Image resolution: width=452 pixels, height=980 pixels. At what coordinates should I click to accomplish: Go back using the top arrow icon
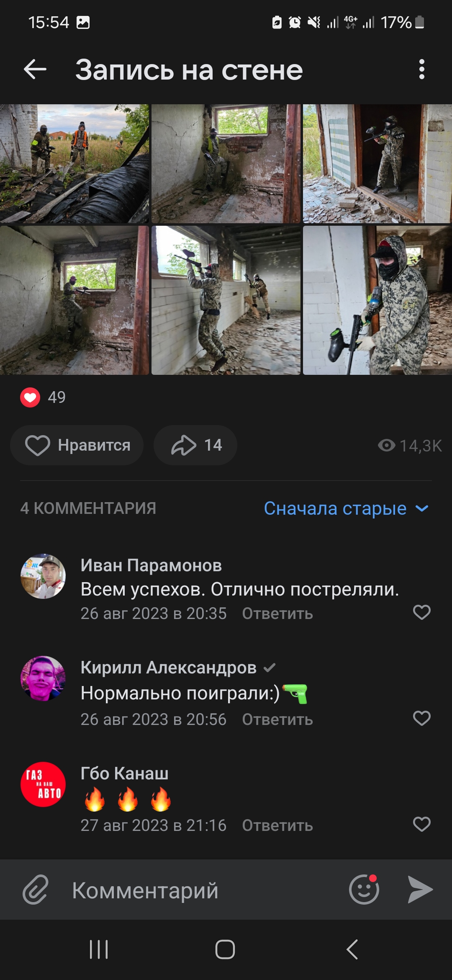tap(35, 69)
